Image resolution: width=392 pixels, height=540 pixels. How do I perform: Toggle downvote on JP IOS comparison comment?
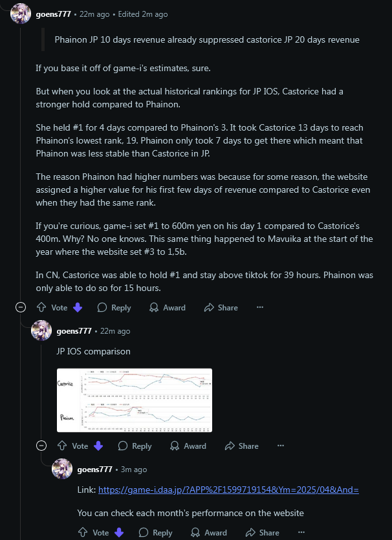(x=98, y=446)
